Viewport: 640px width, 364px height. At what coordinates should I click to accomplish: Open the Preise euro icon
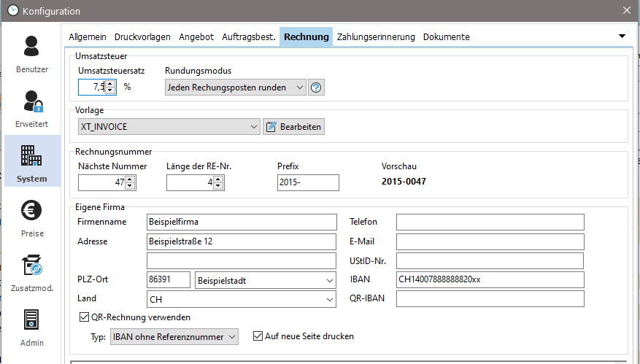(x=32, y=217)
